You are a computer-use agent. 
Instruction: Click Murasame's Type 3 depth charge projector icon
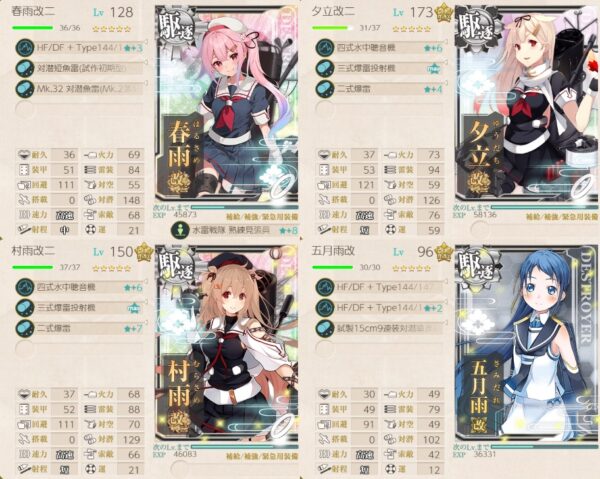(x=25, y=308)
